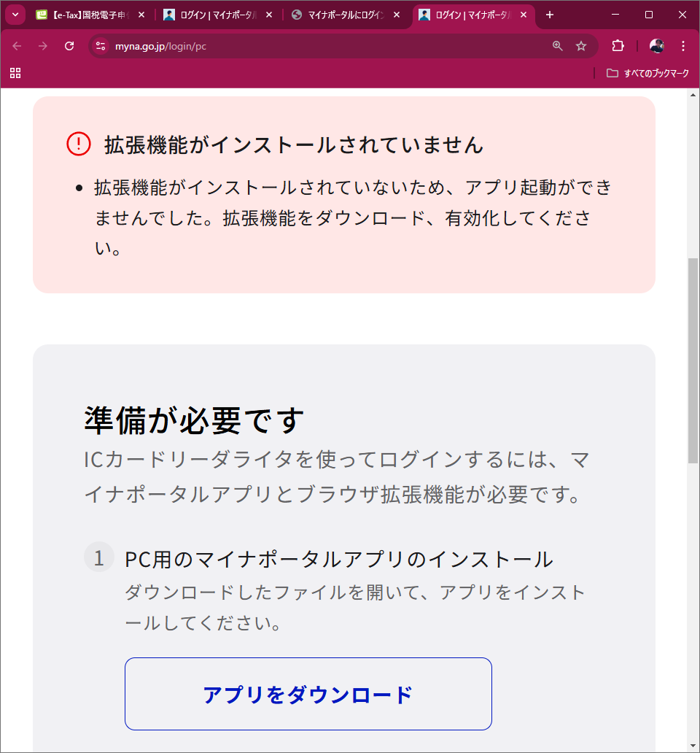View site information icon in address bar
Viewport: 700px width, 753px height.
coord(101,46)
